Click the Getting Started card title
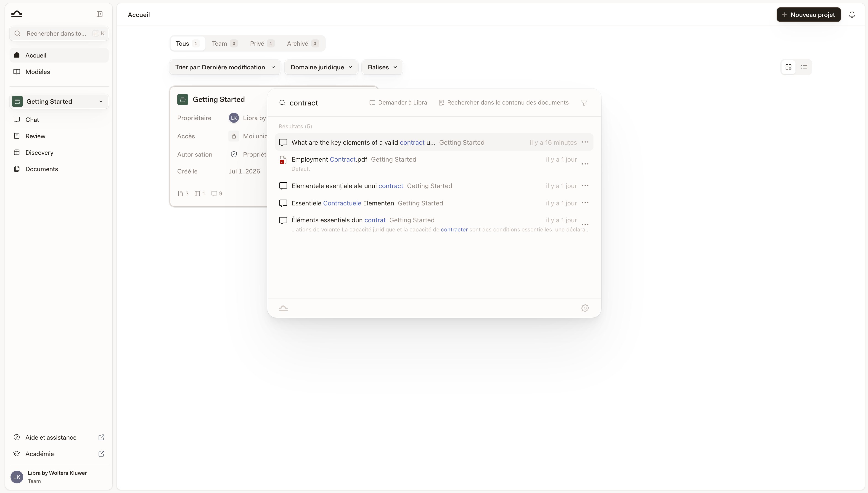 (x=219, y=99)
